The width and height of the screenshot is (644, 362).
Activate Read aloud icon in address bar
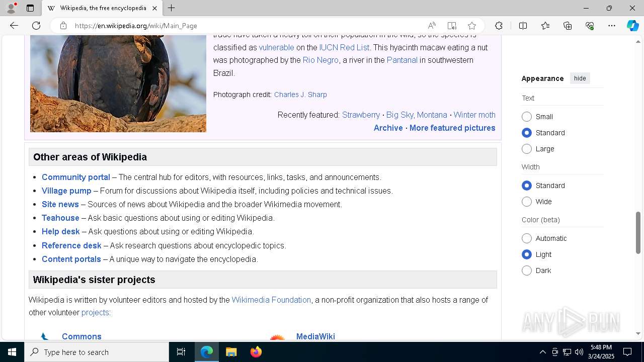click(x=432, y=26)
